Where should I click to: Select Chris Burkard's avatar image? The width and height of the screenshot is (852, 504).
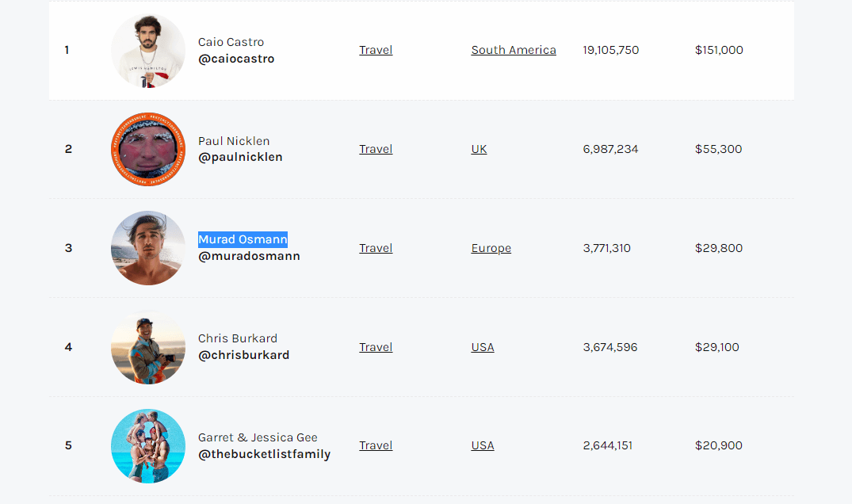pyautogui.click(x=147, y=347)
